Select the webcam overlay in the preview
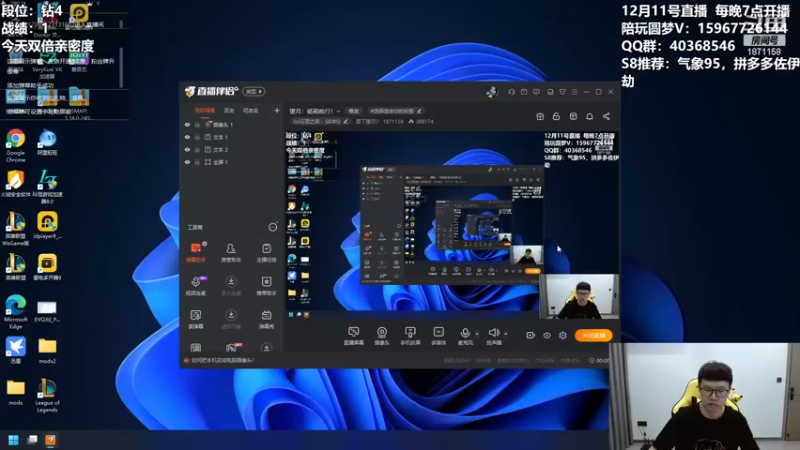 pyautogui.click(x=579, y=296)
